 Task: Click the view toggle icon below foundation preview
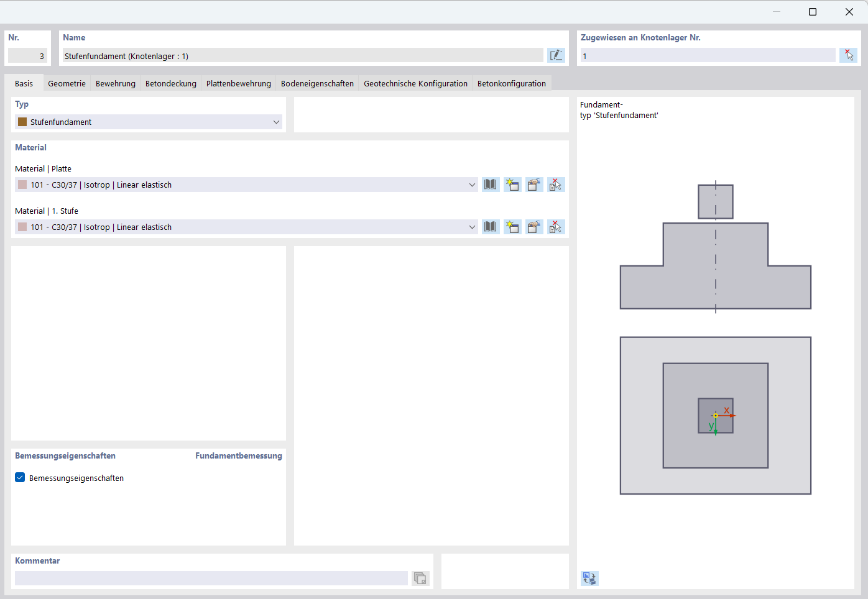coord(589,578)
